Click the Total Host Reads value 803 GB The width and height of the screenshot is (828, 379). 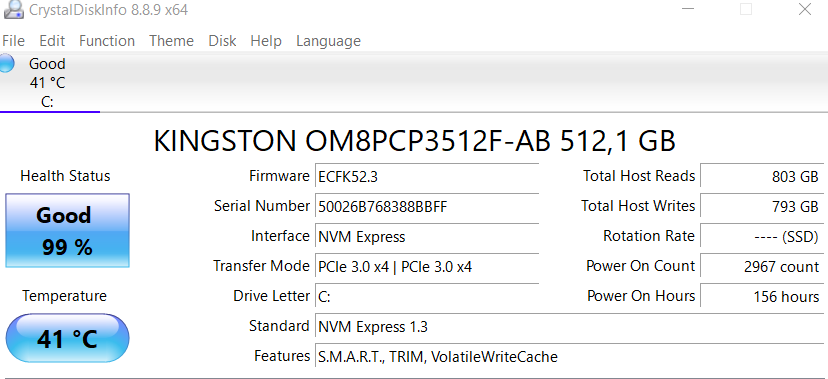(762, 176)
